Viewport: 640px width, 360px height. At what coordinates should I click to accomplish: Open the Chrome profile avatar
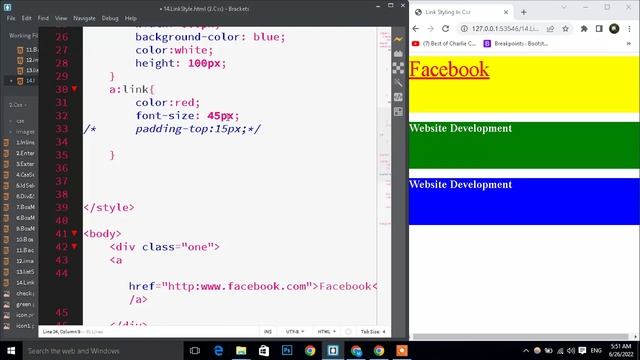(614, 29)
